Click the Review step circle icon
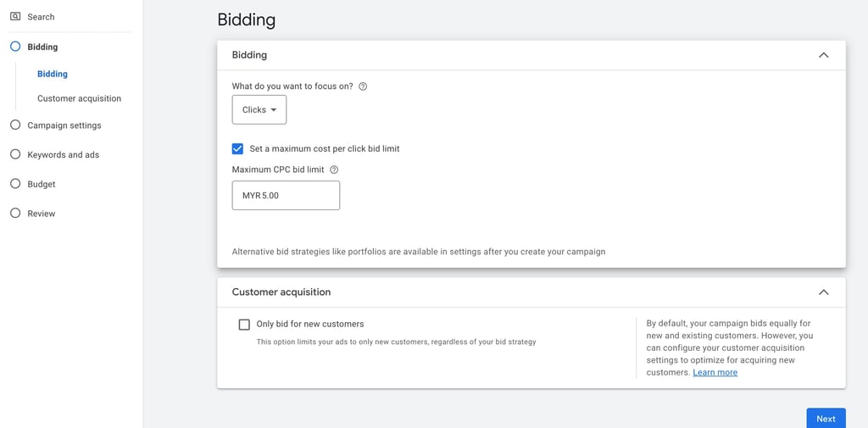This screenshot has height=428, width=868. (15, 213)
